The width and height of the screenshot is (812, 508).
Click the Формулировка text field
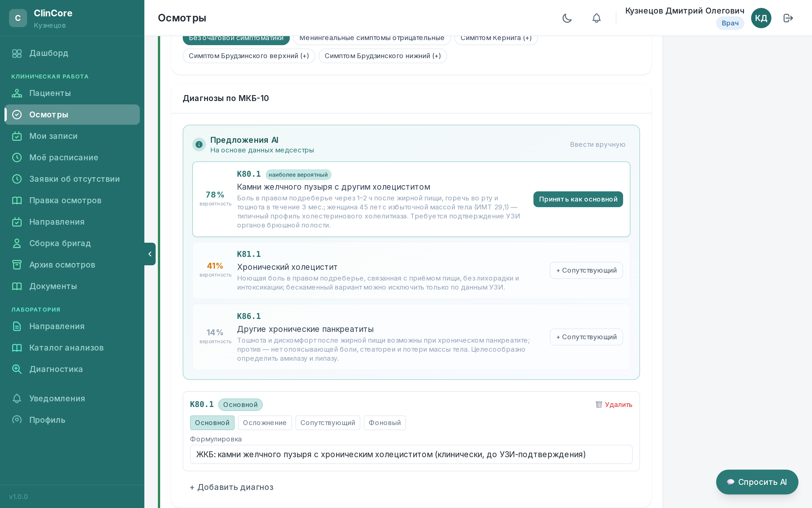(x=411, y=455)
